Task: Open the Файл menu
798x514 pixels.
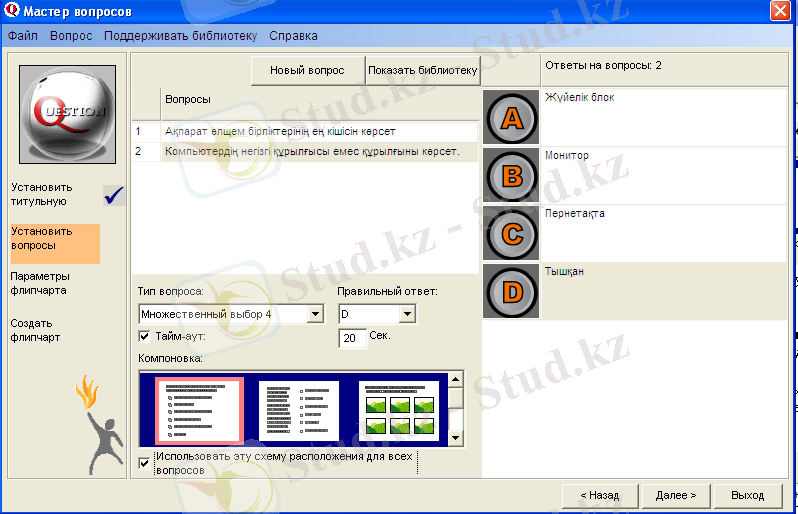Action: 23,36
